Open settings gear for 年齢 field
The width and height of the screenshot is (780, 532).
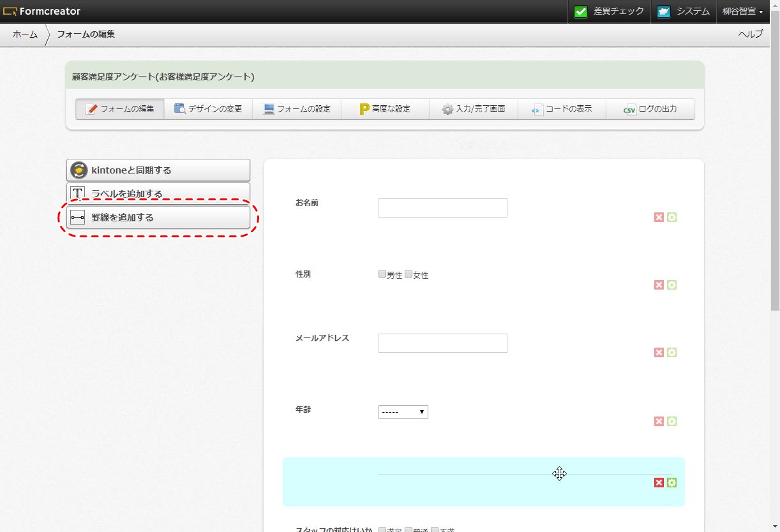tap(671, 421)
